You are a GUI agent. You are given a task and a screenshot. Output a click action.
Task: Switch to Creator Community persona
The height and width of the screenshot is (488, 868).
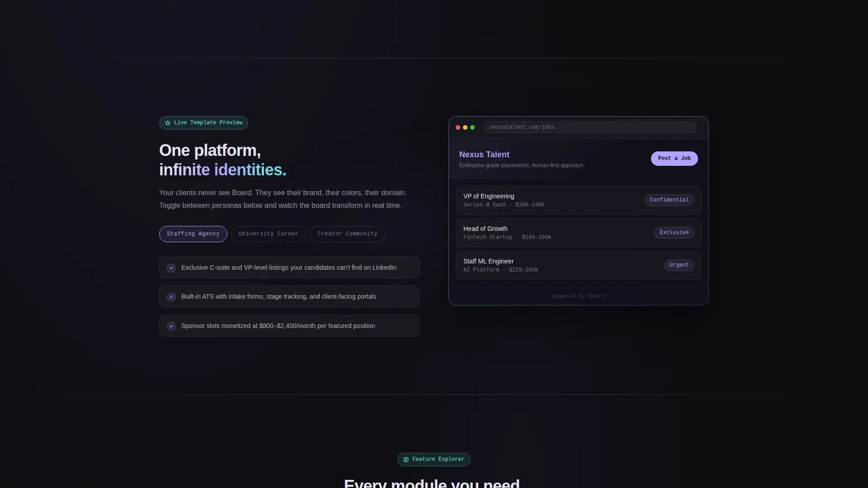(x=347, y=234)
